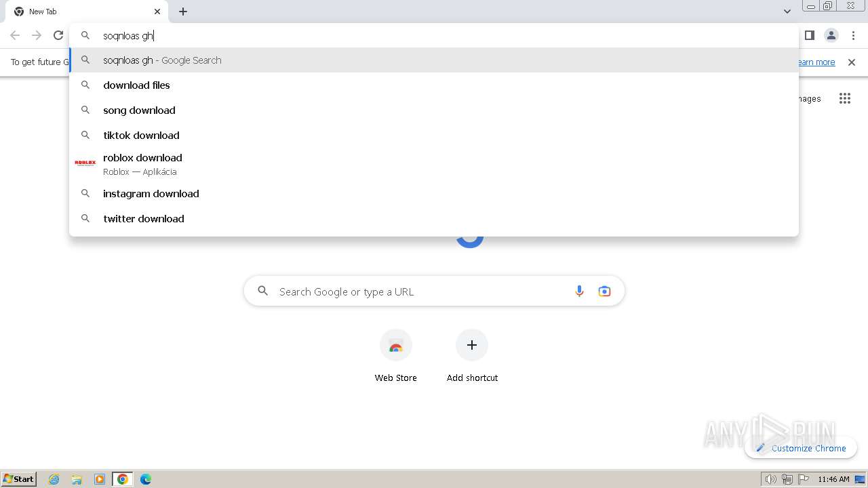Toggle the side panel icon
The height and width of the screenshot is (488, 868).
coord(810,35)
